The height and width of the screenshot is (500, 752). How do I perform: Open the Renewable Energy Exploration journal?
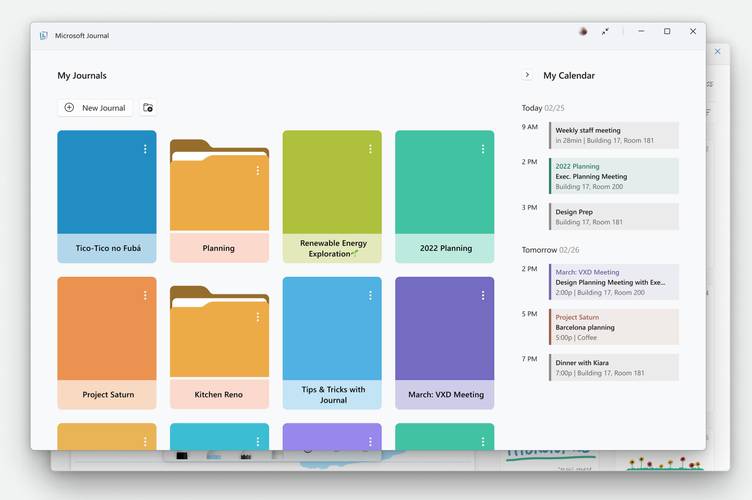point(332,197)
